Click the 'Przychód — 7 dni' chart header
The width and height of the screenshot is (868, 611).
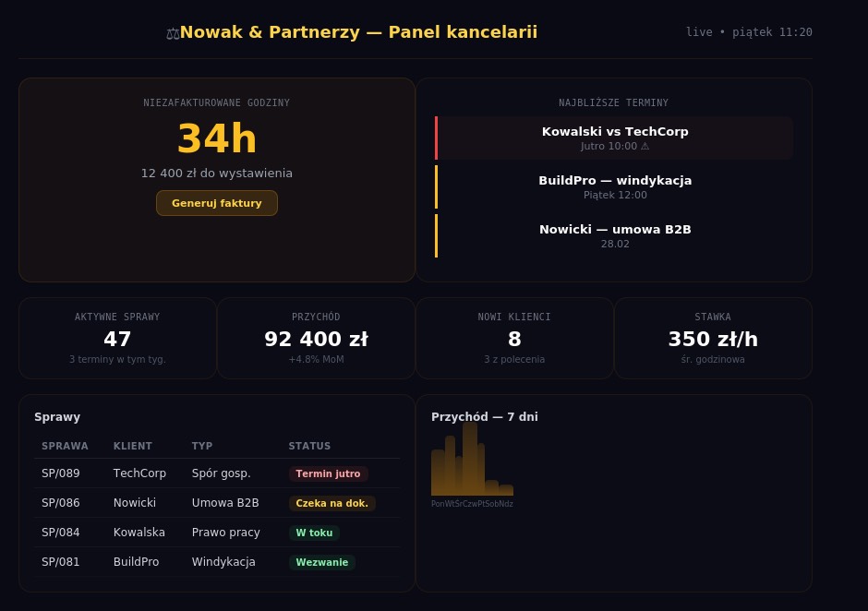click(485, 417)
